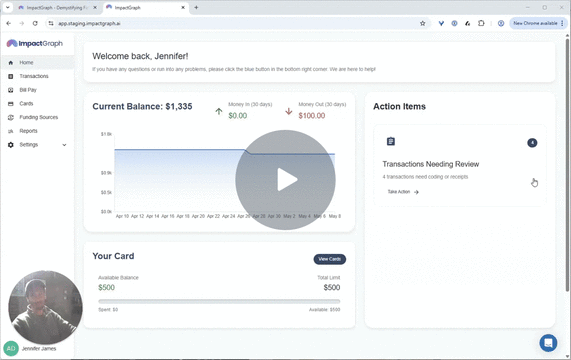
Task: Click the browser forward button
Action: tap(22, 23)
